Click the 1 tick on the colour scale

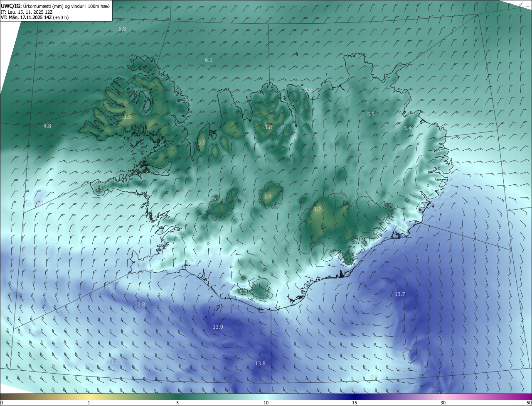[x=89, y=403]
